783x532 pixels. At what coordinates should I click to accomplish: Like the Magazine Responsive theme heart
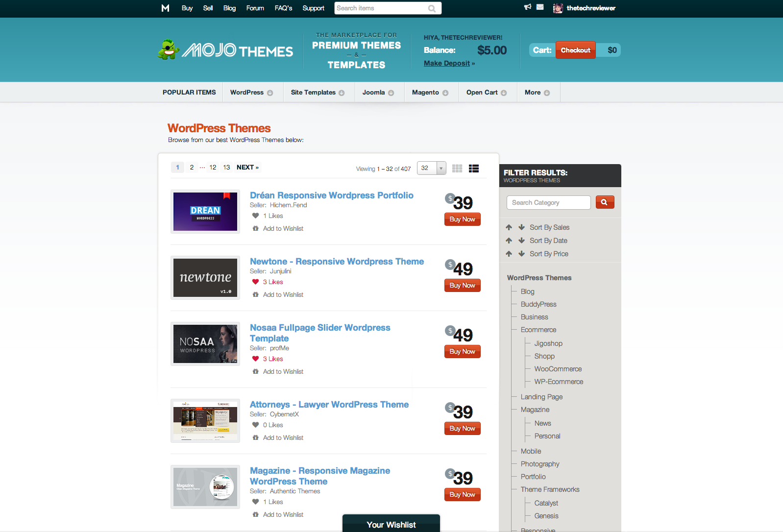click(255, 502)
